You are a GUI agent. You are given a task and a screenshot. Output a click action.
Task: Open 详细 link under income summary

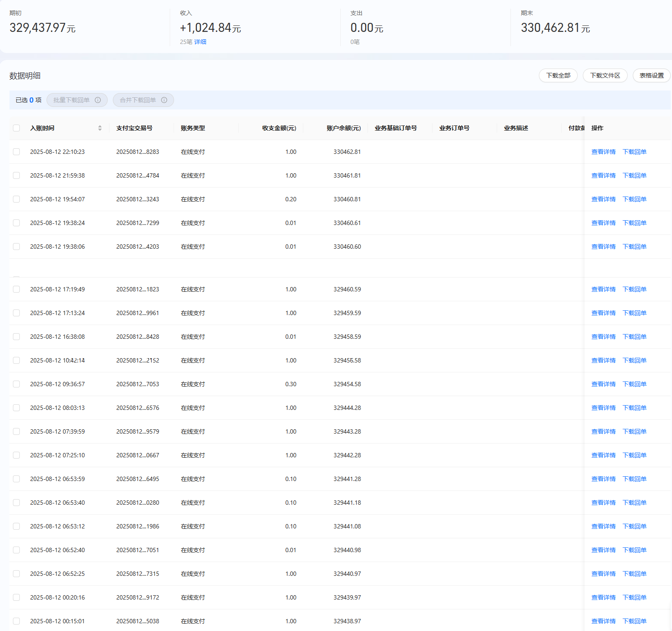tap(200, 42)
